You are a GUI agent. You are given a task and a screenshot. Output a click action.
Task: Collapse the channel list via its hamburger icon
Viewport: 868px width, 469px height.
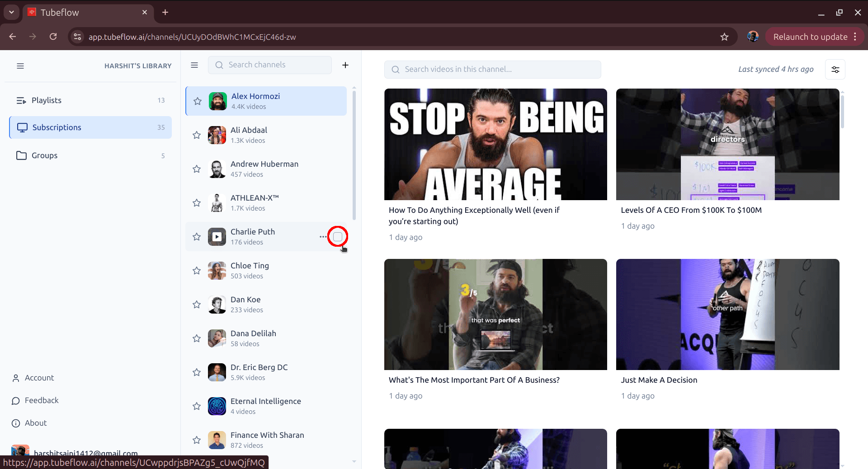coord(194,65)
